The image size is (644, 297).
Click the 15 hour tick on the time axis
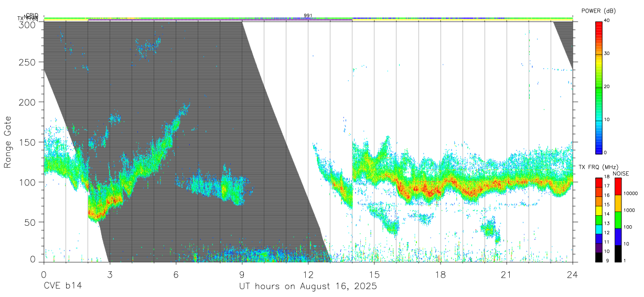click(374, 274)
